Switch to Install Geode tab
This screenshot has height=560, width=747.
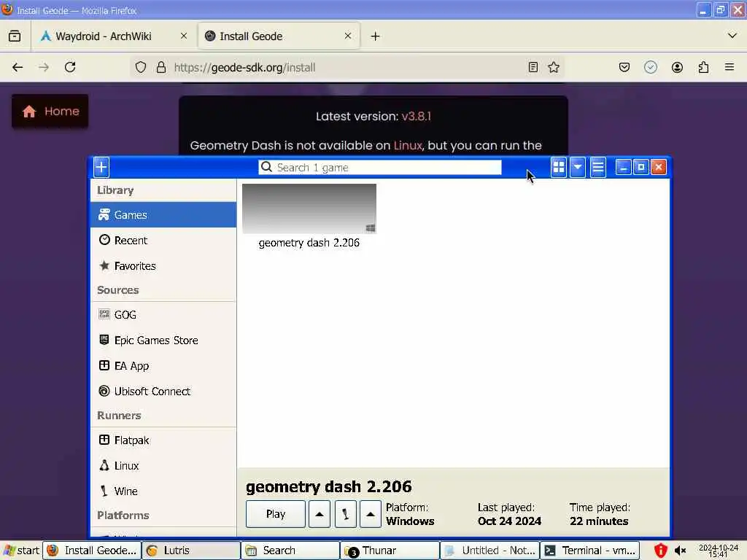pos(279,36)
